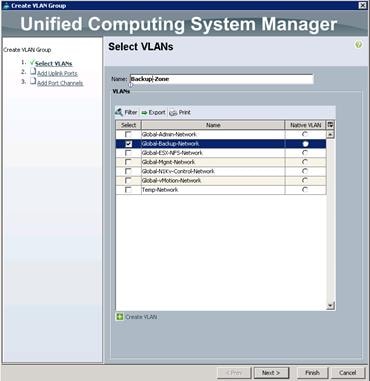Select the Temp-Network row name
Image resolution: width=370 pixels, height=381 pixels.
(160, 190)
